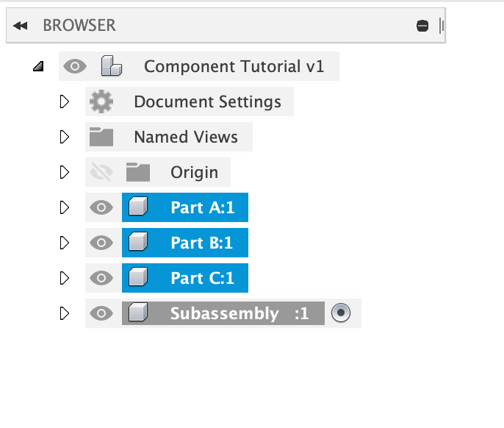The width and height of the screenshot is (504, 428).
Task: Click the Document Settings gear icon
Action: (101, 101)
